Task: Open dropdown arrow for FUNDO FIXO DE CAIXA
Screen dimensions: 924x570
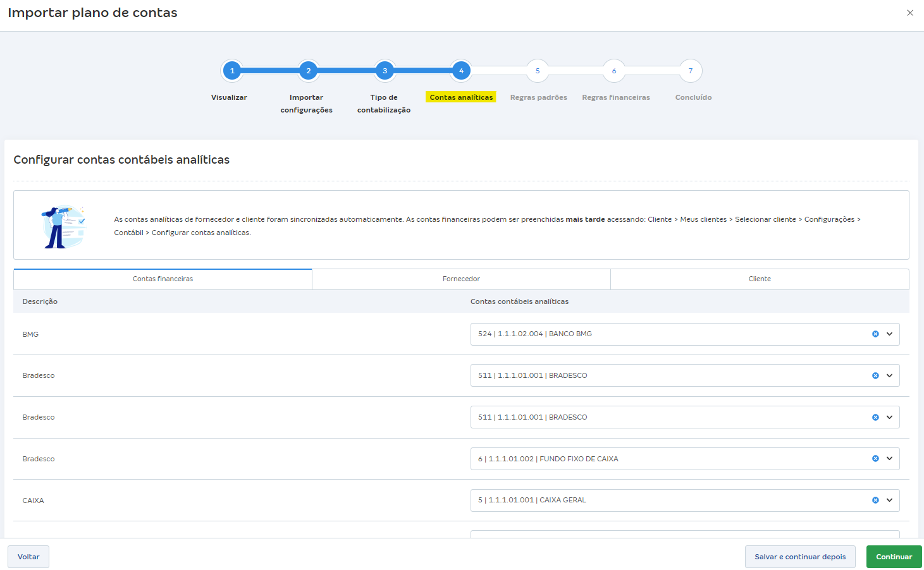Action: pos(889,459)
